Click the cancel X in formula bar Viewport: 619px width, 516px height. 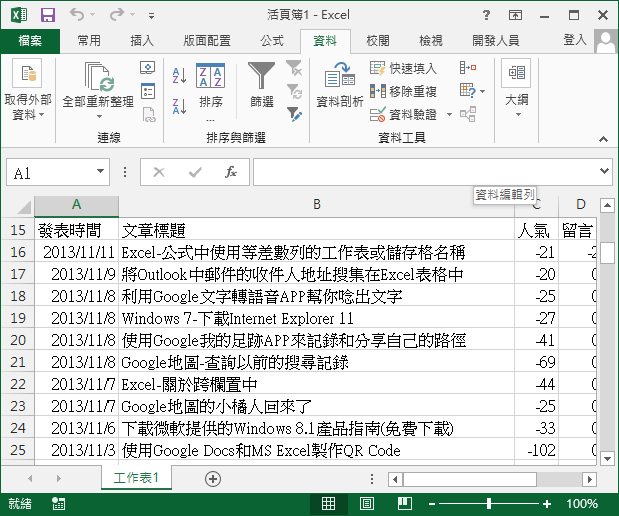[159, 172]
